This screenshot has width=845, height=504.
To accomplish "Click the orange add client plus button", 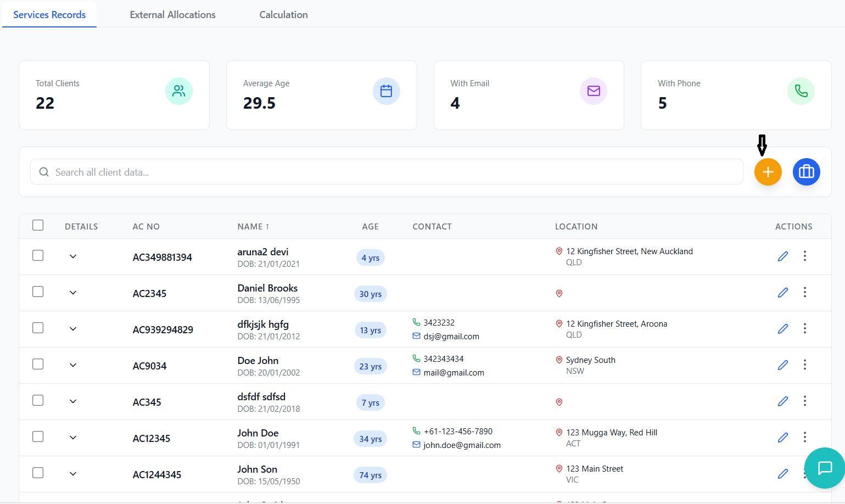I will click(768, 172).
